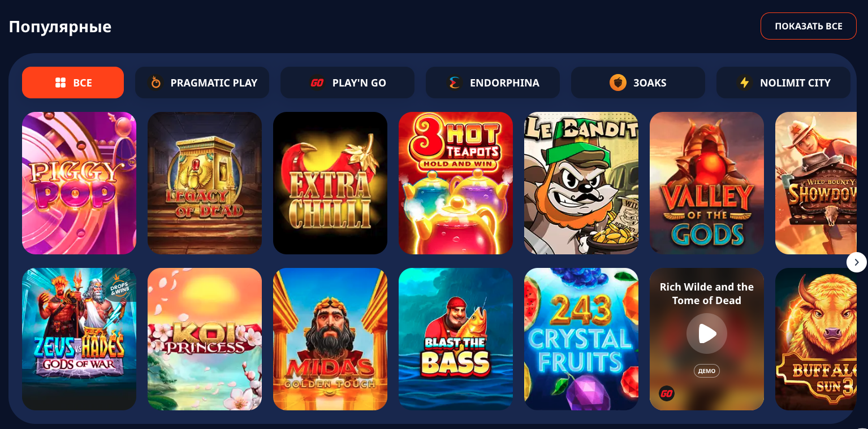
Task: Click the right carousel arrow chevron
Action: coord(856,262)
